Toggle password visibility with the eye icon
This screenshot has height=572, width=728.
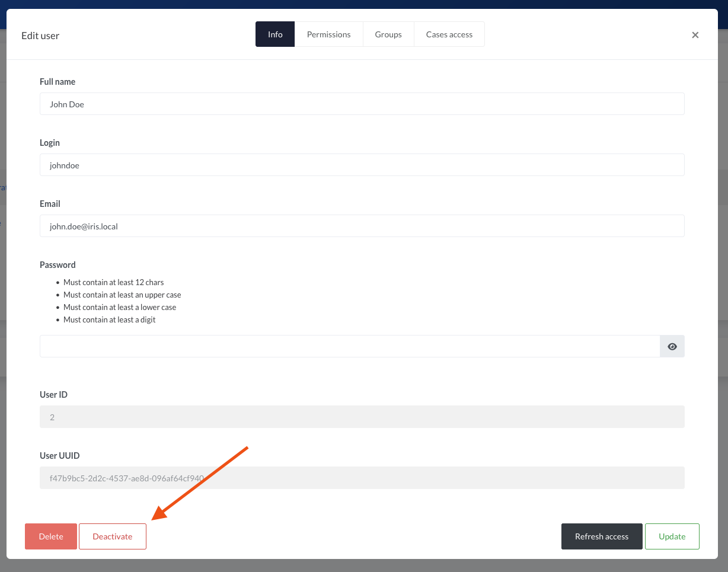[x=672, y=346]
